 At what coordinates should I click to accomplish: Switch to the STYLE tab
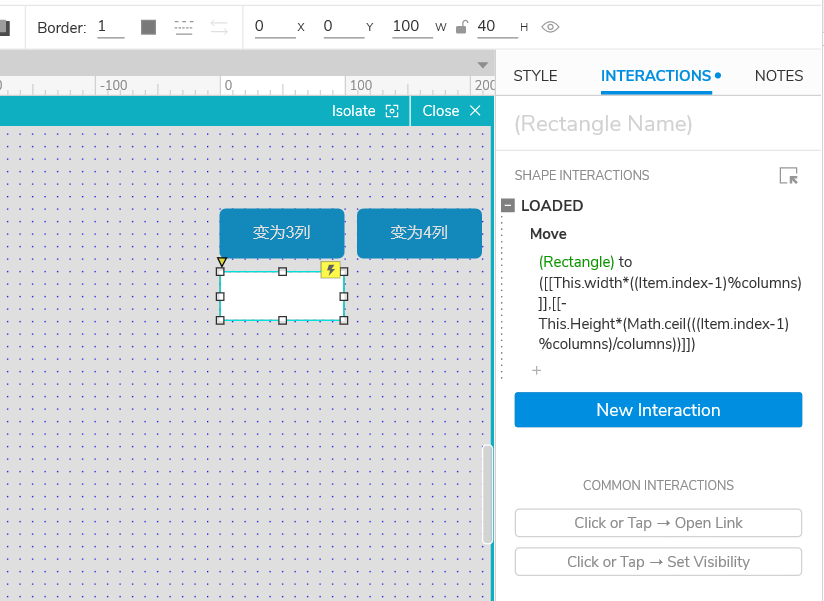tap(535, 76)
